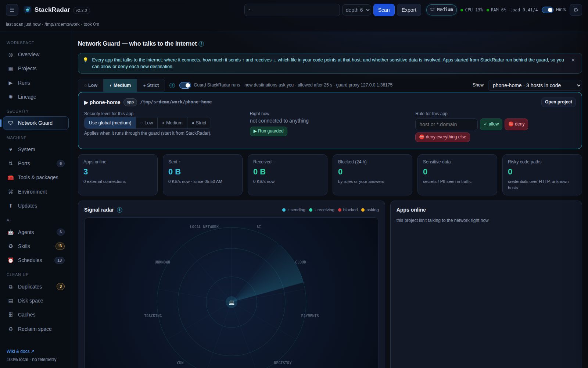Click Run guarded button
This screenshot has height=368, width=588.
(x=268, y=131)
